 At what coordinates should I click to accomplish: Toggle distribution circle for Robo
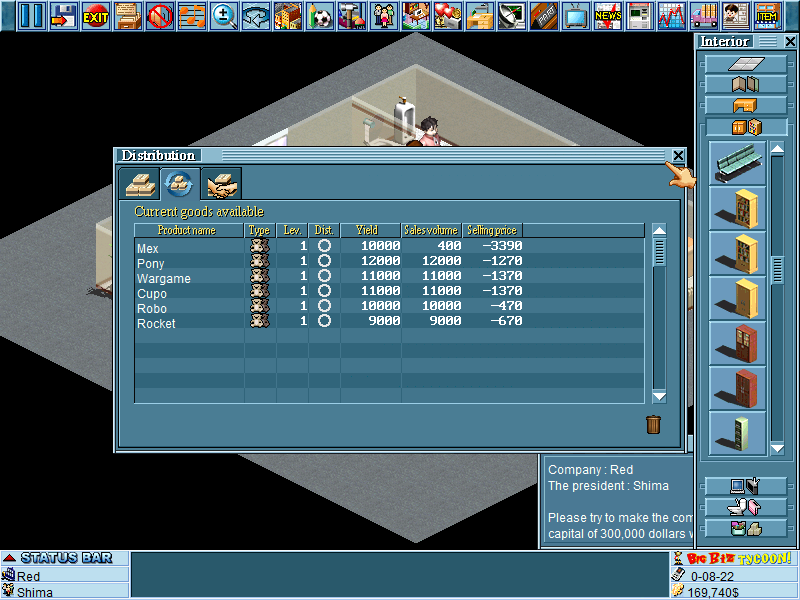(324, 306)
